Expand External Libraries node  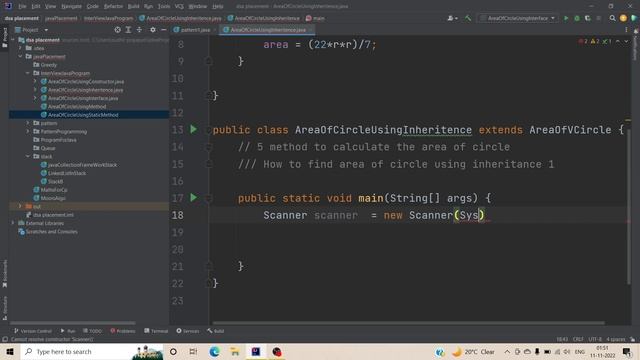[13, 223]
